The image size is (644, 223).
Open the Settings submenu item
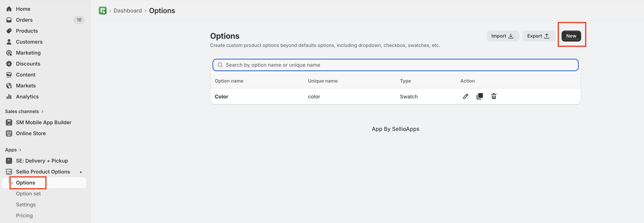(26, 204)
